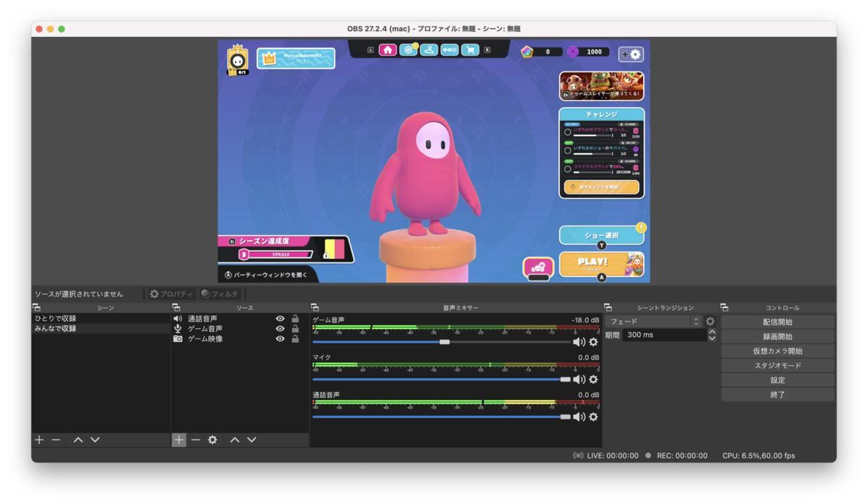The height and width of the screenshot is (504, 868).
Task: Move the scene up with the arrow
Action: [78, 440]
